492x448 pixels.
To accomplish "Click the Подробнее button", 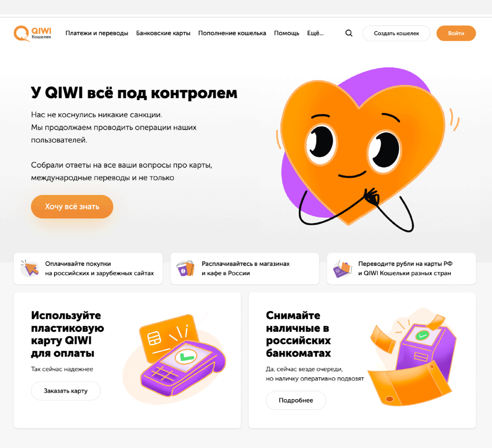I will 296,400.
